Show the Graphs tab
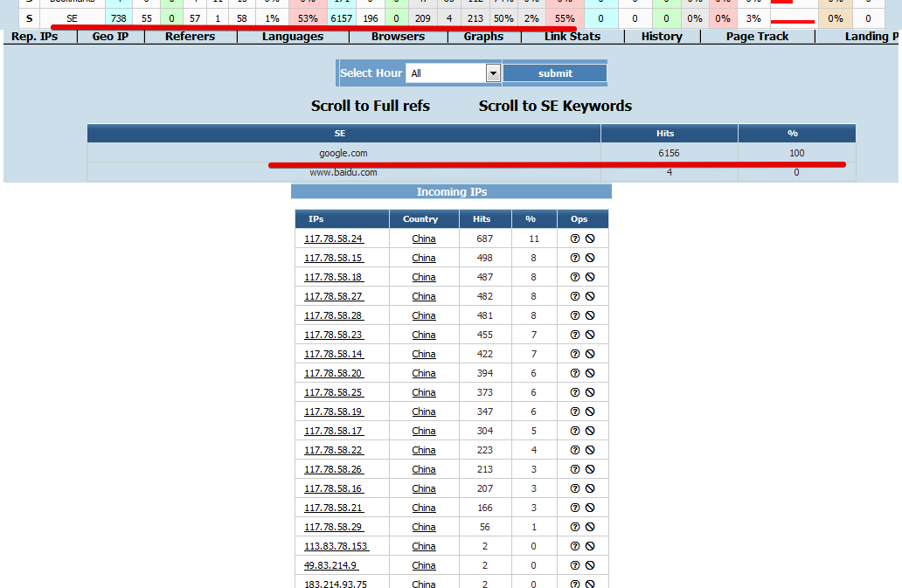Image resolution: width=902 pixels, height=588 pixels. 484,36
